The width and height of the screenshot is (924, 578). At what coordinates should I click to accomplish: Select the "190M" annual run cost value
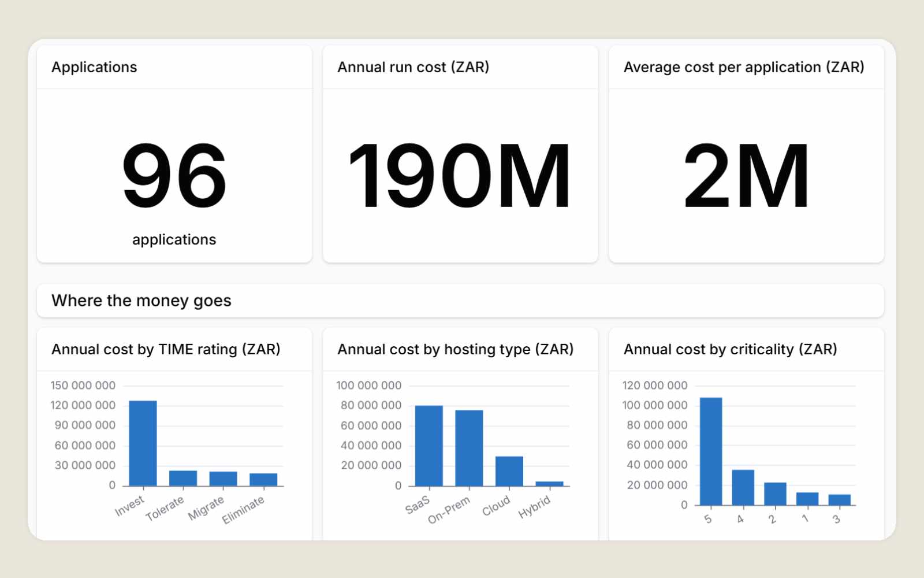[460, 175]
